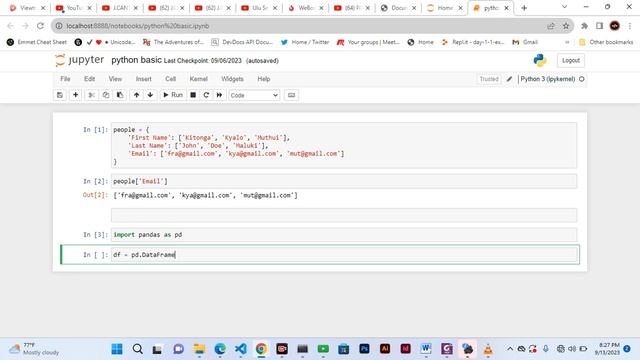
Task: Switch to the WeBo browser tab
Action: tap(306, 8)
